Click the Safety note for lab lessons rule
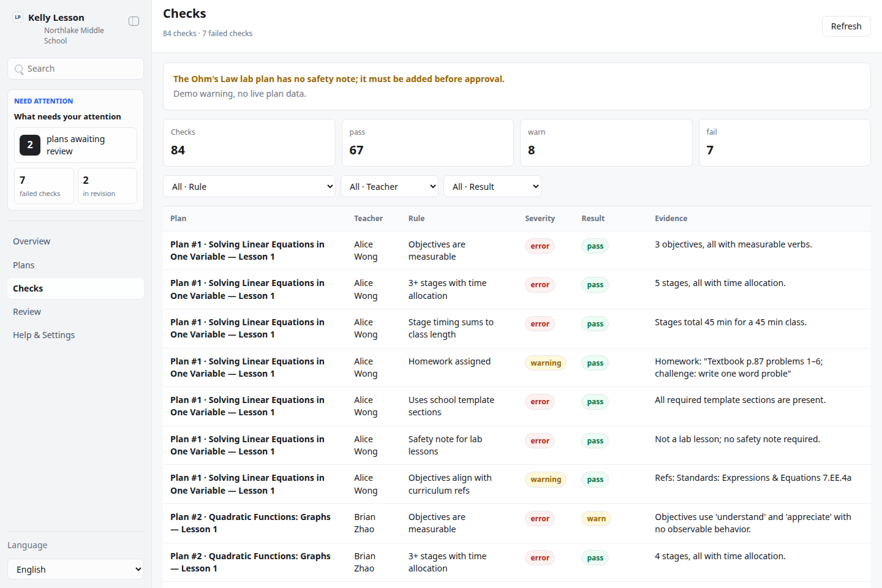Image resolution: width=882 pixels, height=588 pixels. tap(445, 445)
